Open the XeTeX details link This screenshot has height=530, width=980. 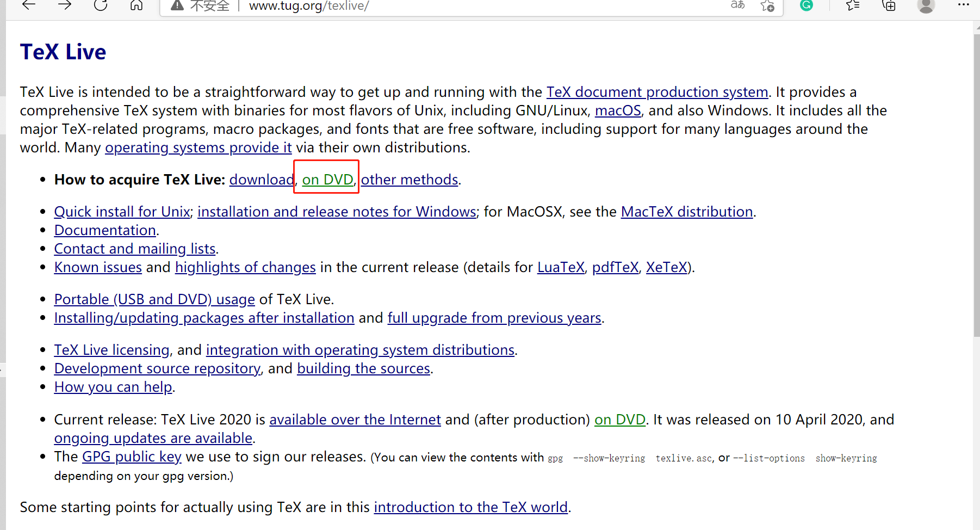click(667, 267)
